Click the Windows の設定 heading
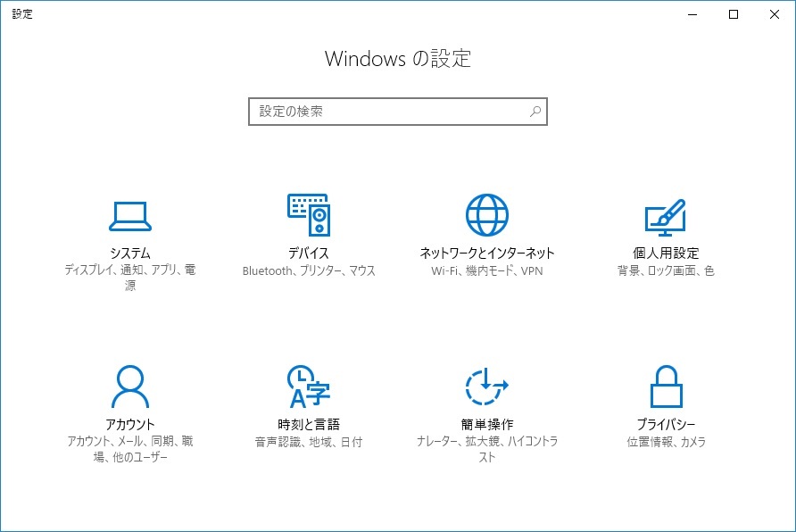The width and height of the screenshot is (796, 532). pos(398,58)
